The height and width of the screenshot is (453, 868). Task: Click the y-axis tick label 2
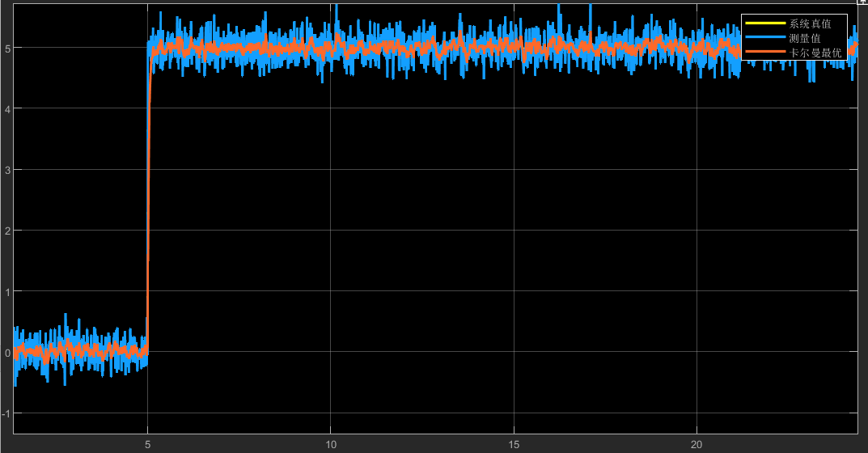click(x=8, y=231)
